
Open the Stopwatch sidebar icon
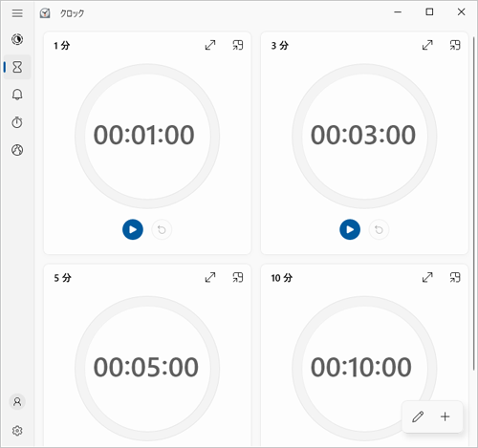pos(17,122)
